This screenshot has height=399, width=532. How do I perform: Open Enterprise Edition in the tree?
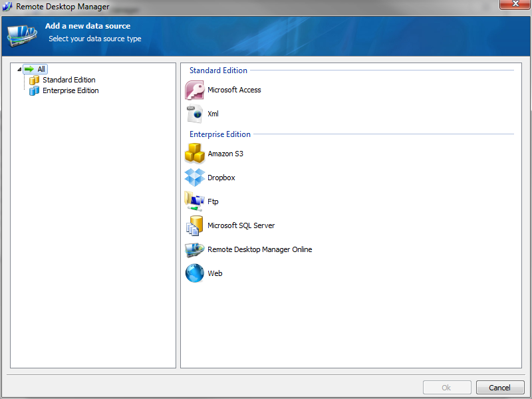pos(70,90)
